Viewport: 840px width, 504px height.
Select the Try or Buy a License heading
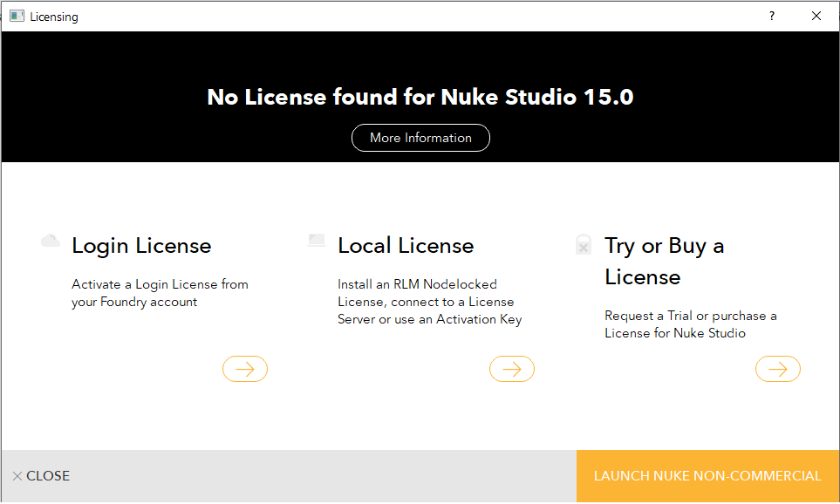point(664,262)
